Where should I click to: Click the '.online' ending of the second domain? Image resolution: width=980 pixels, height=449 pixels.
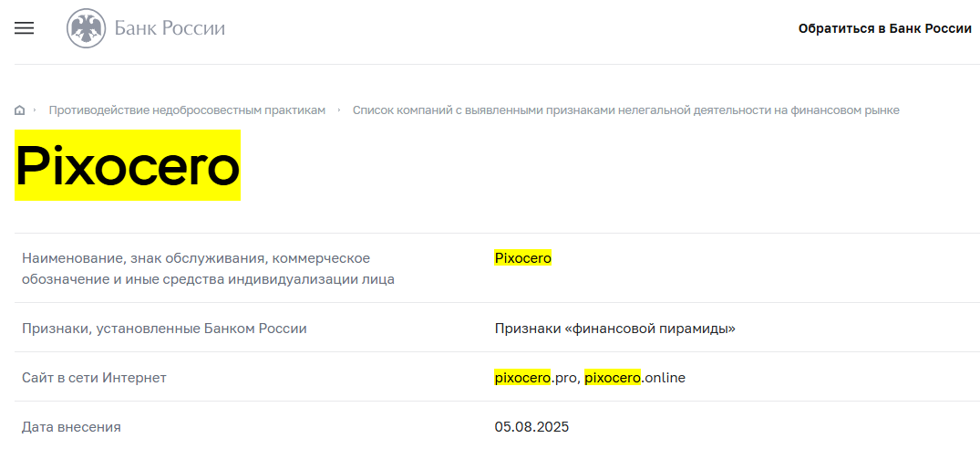pyautogui.click(x=664, y=378)
